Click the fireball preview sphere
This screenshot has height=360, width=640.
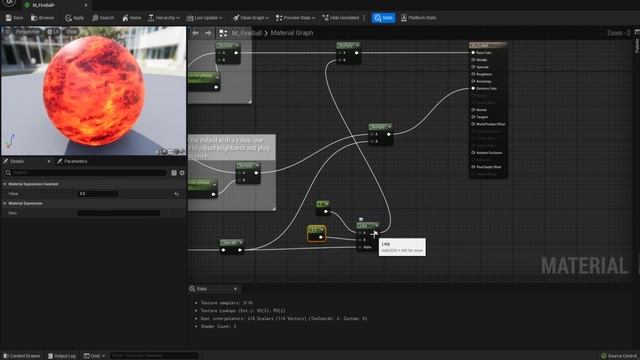point(94,90)
